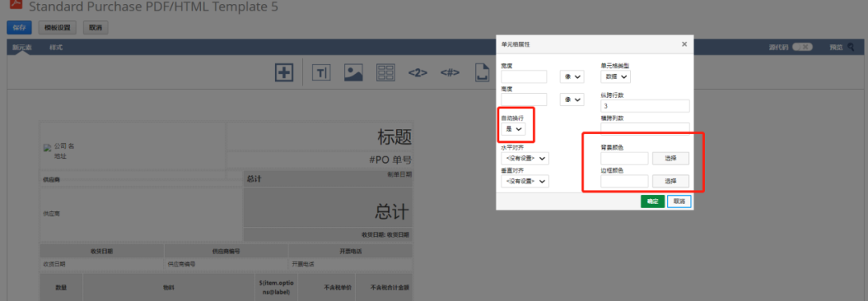Confirm dialog with green 确定 button
The width and height of the screenshot is (868, 301).
pos(653,201)
